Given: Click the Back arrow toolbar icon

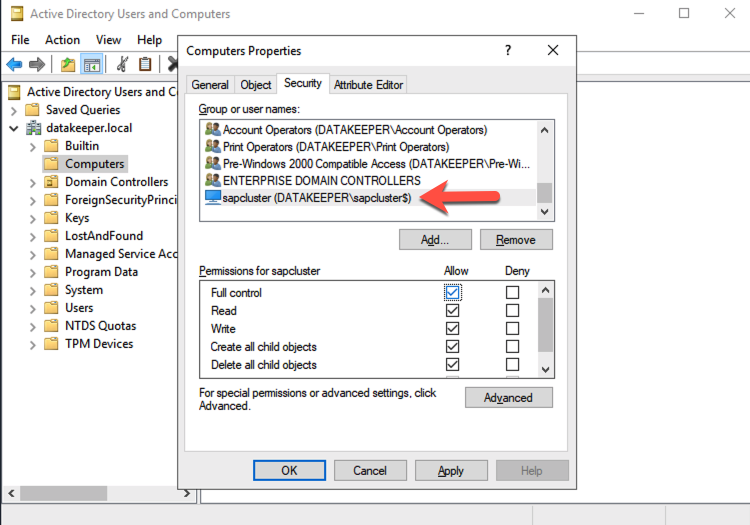Looking at the screenshot, I should (x=14, y=64).
